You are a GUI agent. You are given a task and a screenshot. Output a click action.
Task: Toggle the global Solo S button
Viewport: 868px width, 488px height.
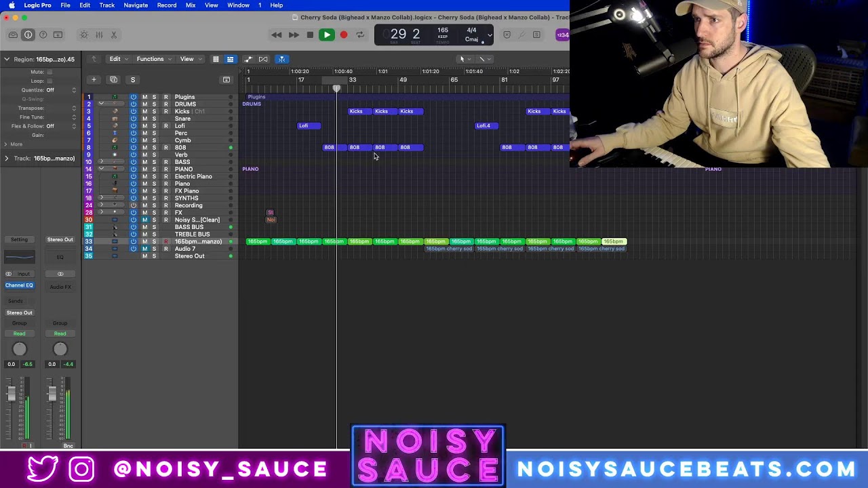click(x=133, y=80)
